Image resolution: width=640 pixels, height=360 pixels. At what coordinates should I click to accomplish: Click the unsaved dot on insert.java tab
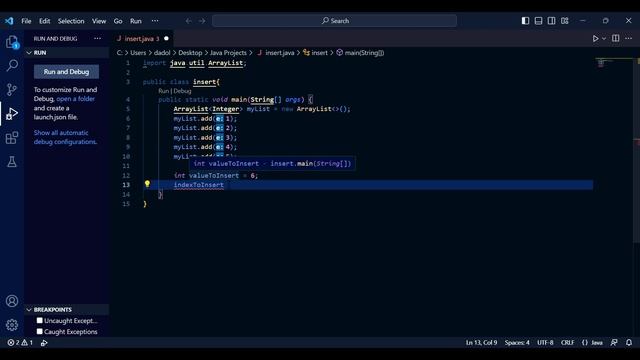[x=166, y=38]
